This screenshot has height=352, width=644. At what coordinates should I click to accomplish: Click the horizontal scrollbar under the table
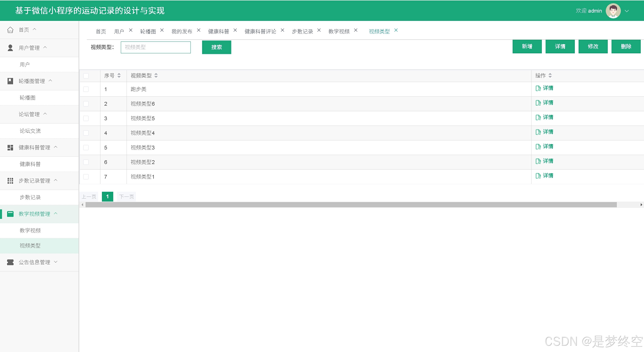tap(351, 205)
